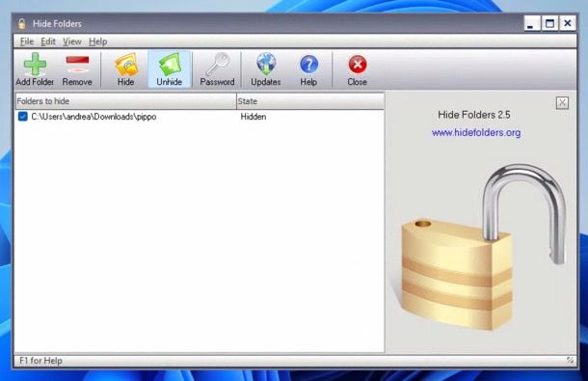
Task: Close the Hide Folders window
Action: (x=568, y=24)
